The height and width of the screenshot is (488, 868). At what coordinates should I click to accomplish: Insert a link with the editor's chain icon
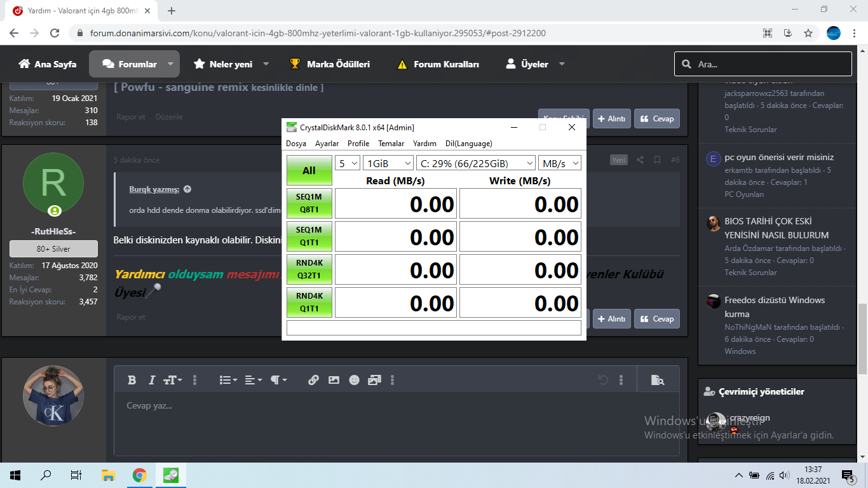313,380
